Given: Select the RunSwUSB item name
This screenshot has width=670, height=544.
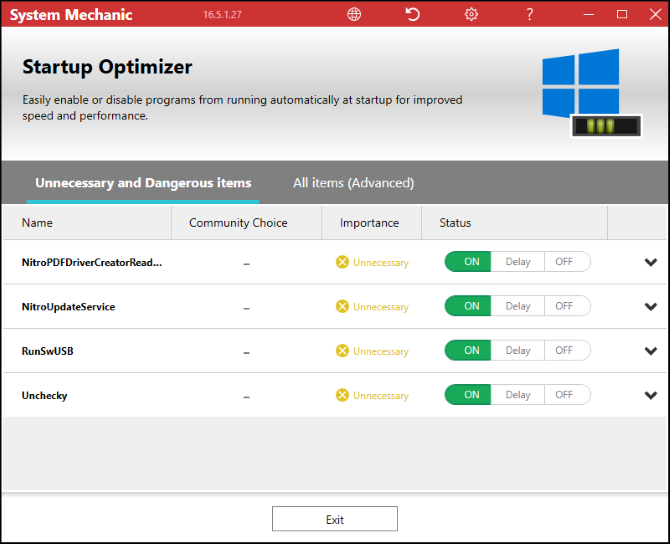Looking at the screenshot, I should [47, 351].
